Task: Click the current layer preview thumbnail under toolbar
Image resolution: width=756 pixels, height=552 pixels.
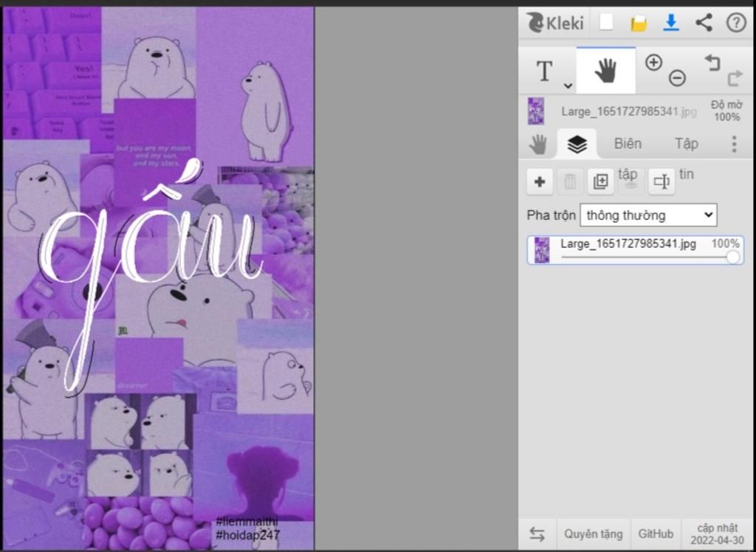Action: 536,111
